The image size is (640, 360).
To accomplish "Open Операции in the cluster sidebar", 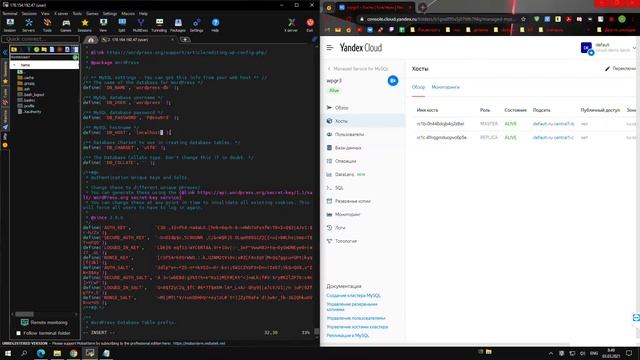I will [x=345, y=161].
